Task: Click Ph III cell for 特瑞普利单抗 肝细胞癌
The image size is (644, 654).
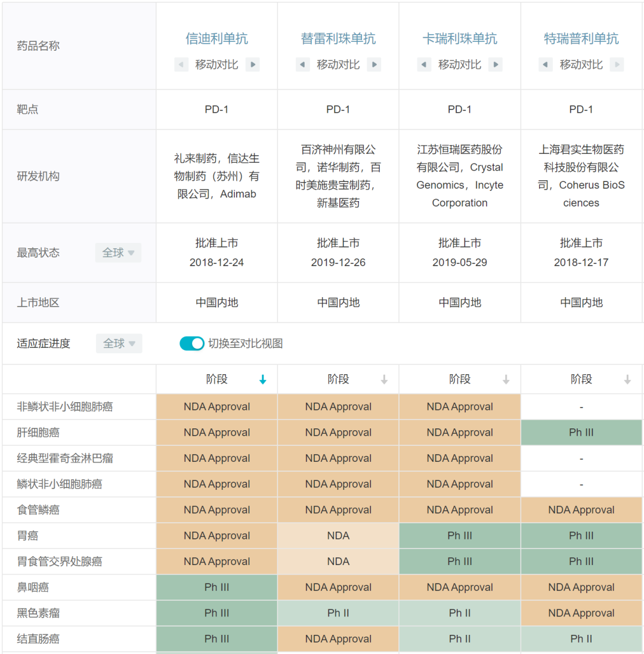Action: [581, 433]
